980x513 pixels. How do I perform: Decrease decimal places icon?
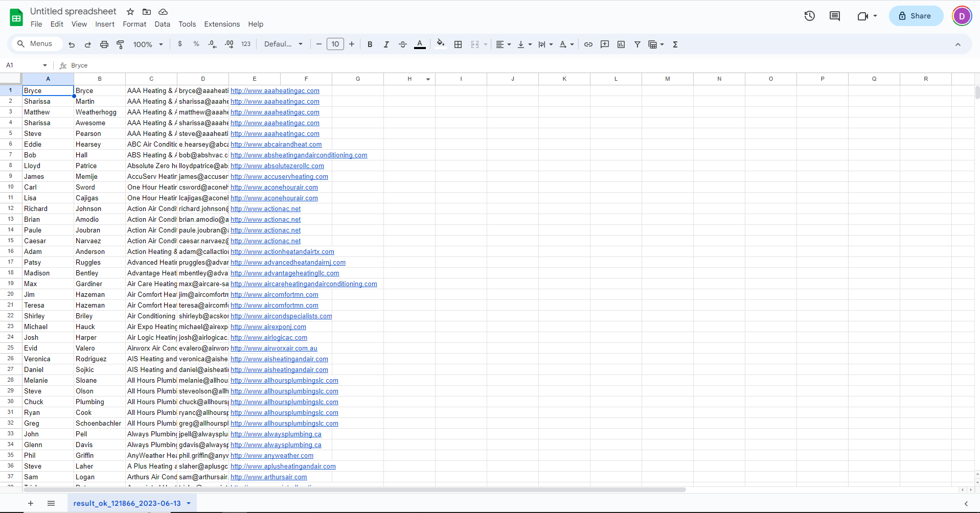coord(213,44)
